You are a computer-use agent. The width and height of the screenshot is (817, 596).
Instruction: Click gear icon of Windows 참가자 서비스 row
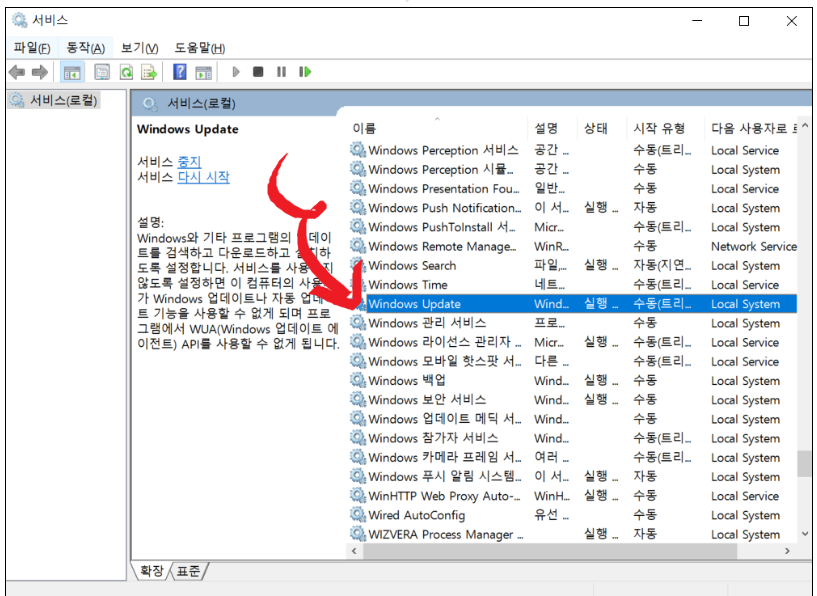tap(357, 438)
